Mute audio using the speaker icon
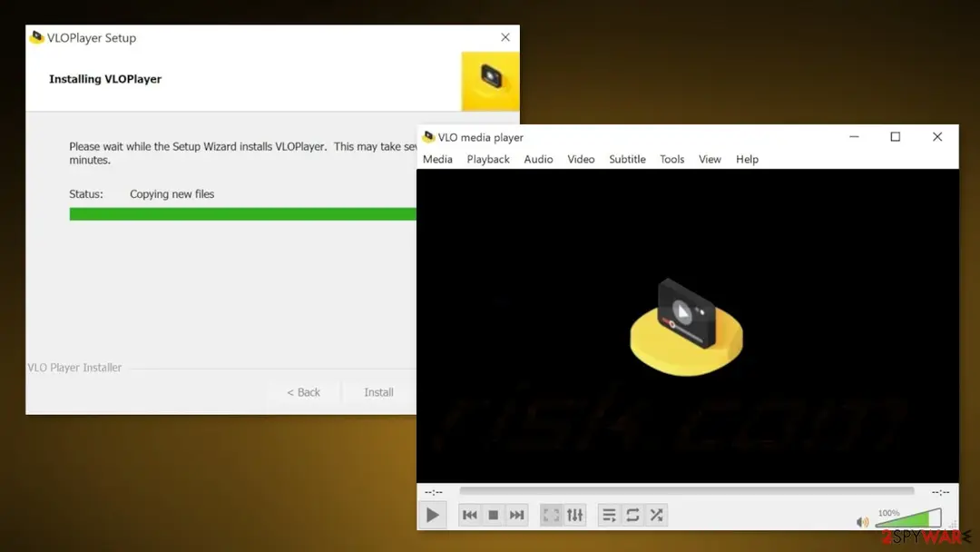The image size is (980, 552). pyautogui.click(x=863, y=521)
